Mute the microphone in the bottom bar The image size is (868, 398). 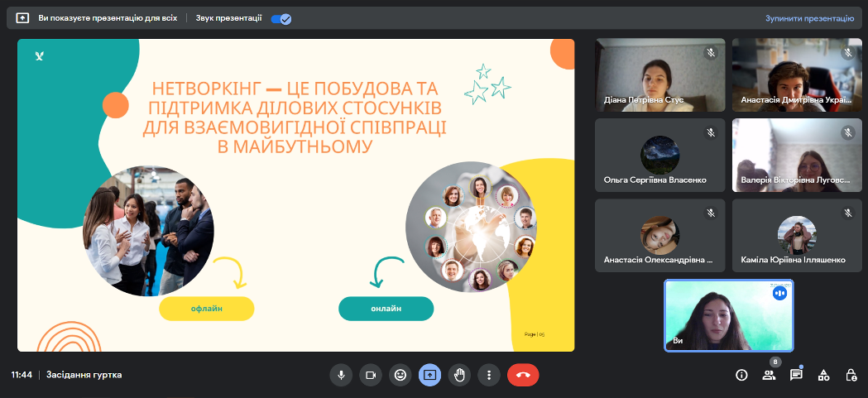(340, 375)
